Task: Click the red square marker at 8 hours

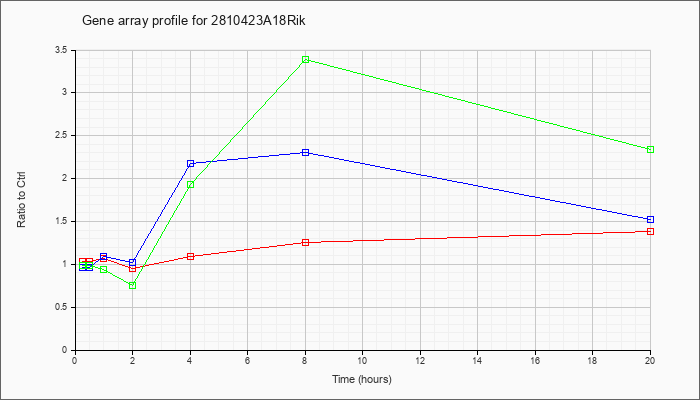Action: (305, 242)
